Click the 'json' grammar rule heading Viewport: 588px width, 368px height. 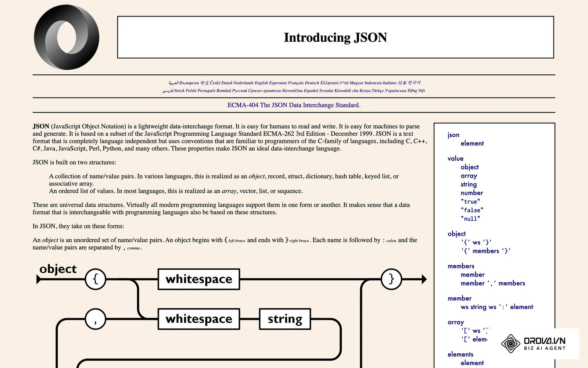tap(453, 135)
